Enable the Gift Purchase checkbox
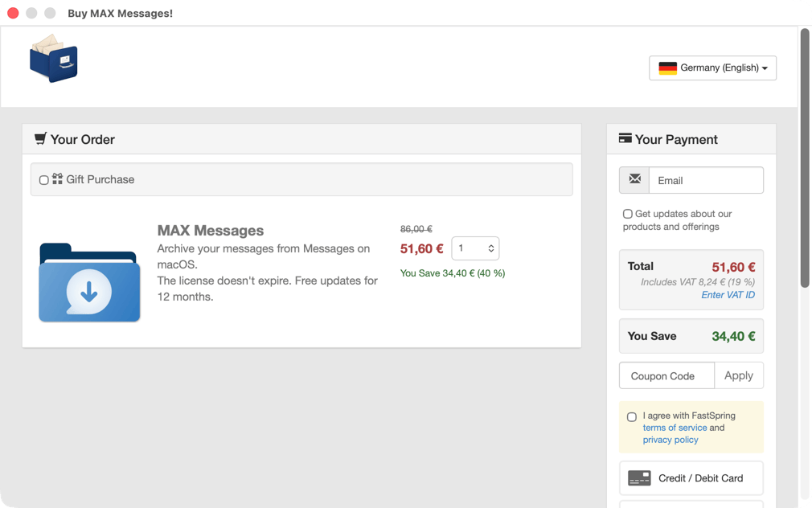Viewport: 812px width, 508px height. click(44, 179)
